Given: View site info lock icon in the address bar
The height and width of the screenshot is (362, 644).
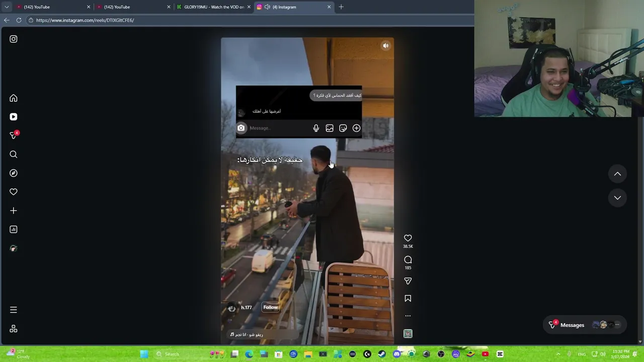Looking at the screenshot, I should pos(31,20).
